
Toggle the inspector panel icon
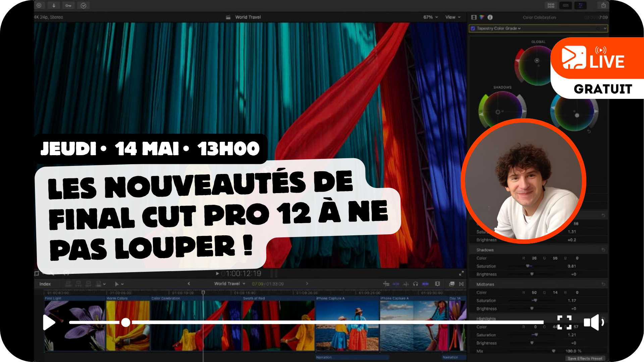pos(580,5)
